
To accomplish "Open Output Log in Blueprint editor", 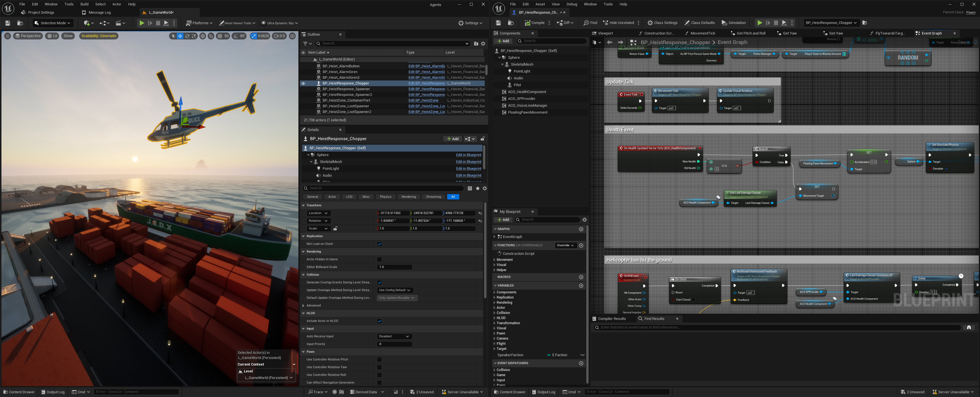I will point(543,392).
